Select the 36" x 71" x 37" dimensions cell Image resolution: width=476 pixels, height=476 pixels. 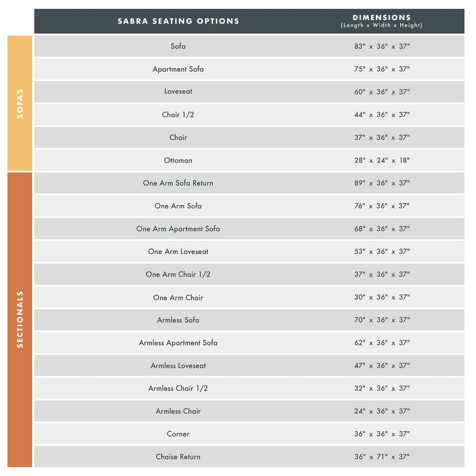pos(382,457)
